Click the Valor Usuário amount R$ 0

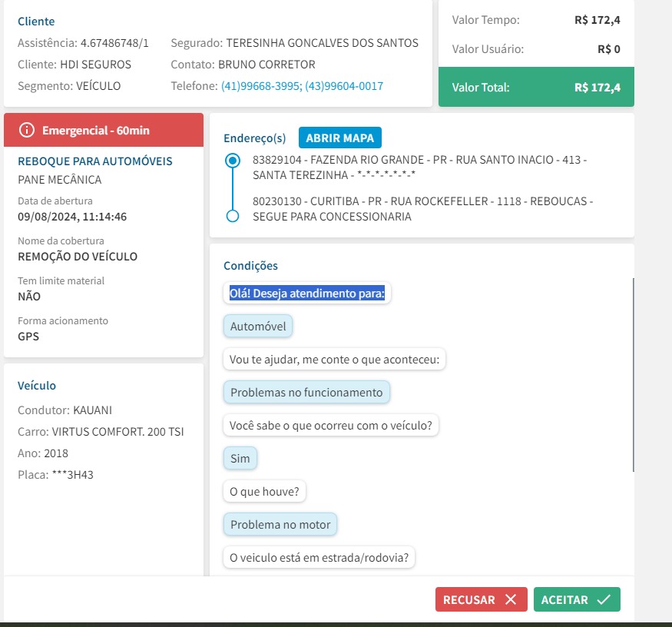point(609,49)
